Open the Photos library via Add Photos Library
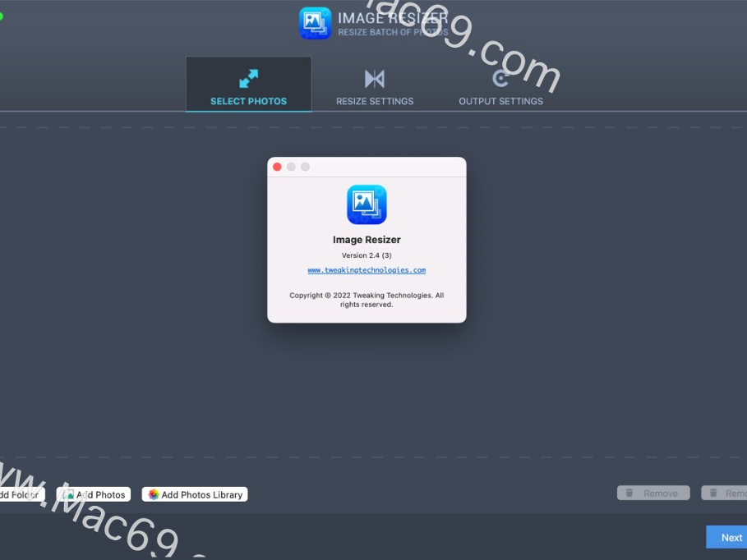747x560 pixels. [x=194, y=494]
